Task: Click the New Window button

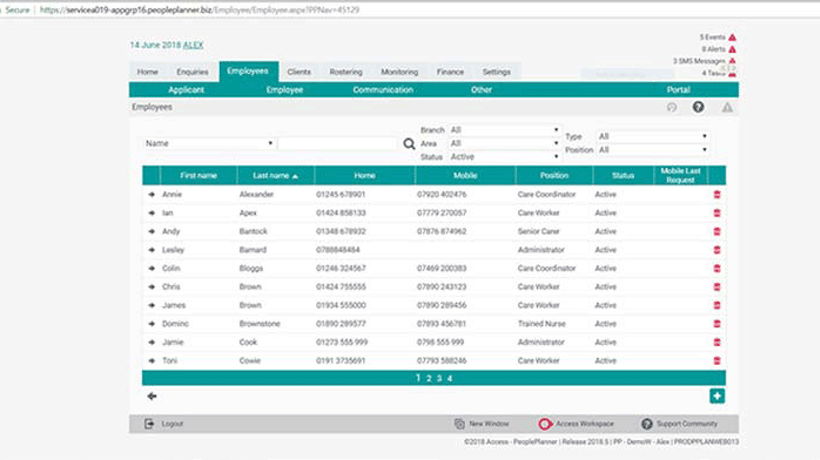Action: point(482,424)
